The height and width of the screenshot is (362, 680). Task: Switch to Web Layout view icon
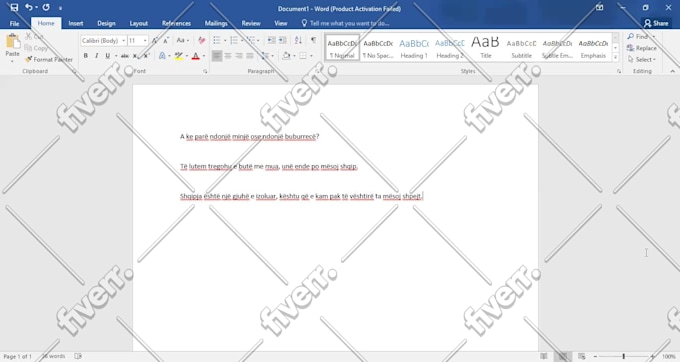(x=582, y=356)
